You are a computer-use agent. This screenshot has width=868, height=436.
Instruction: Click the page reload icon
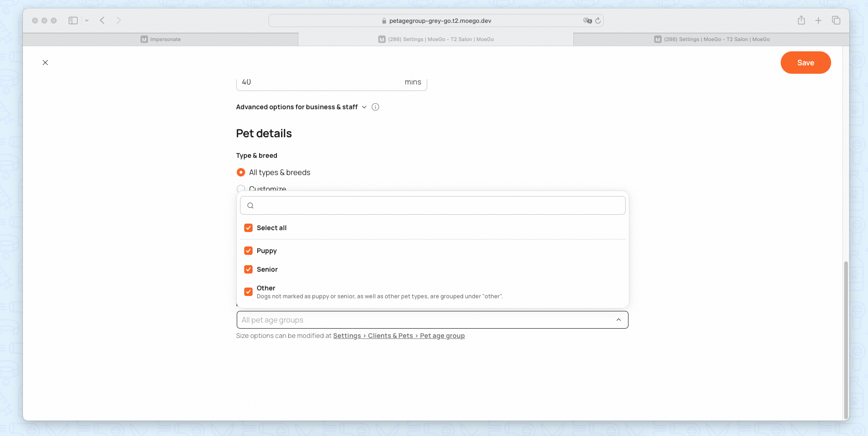pos(598,21)
